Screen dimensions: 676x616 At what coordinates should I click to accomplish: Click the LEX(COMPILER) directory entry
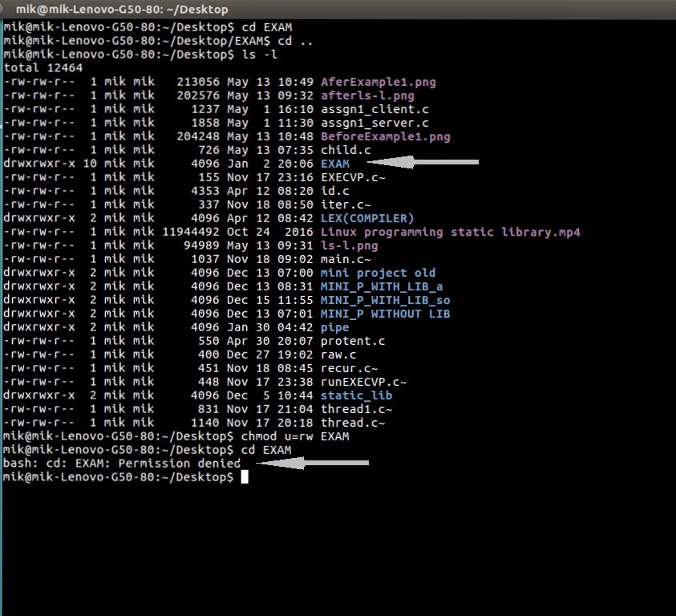coord(363,218)
